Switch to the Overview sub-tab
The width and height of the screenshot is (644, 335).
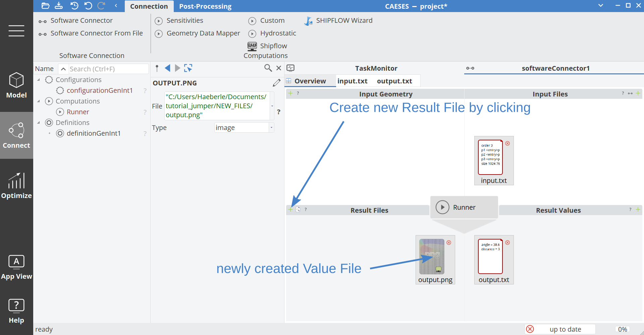(310, 81)
